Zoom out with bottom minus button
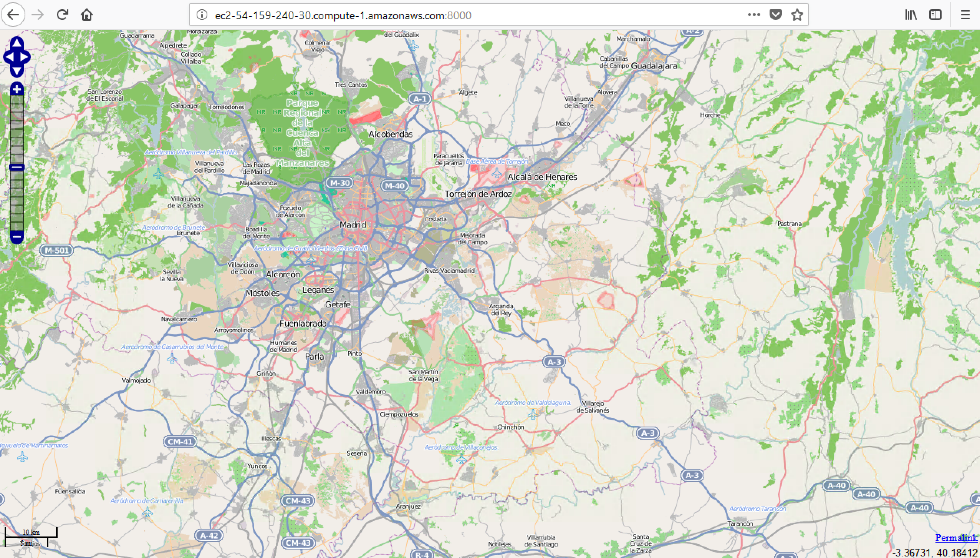This screenshot has width=980, height=558. pyautogui.click(x=17, y=236)
